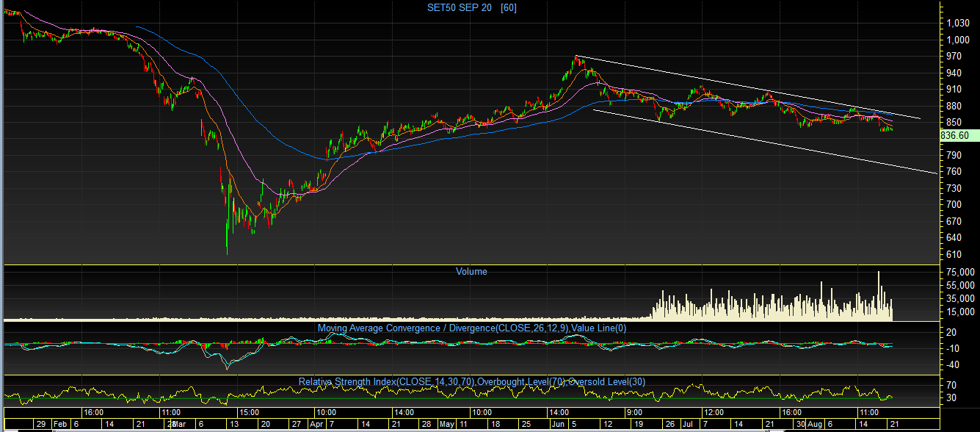Select the upper white descending channel trendline

tap(747, 87)
